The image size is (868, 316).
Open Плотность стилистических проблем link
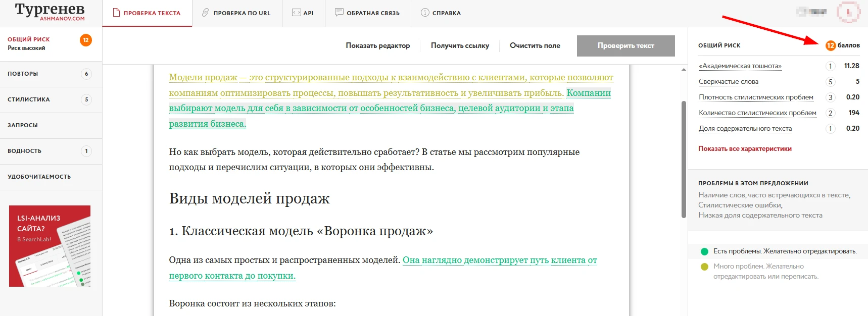click(x=756, y=97)
